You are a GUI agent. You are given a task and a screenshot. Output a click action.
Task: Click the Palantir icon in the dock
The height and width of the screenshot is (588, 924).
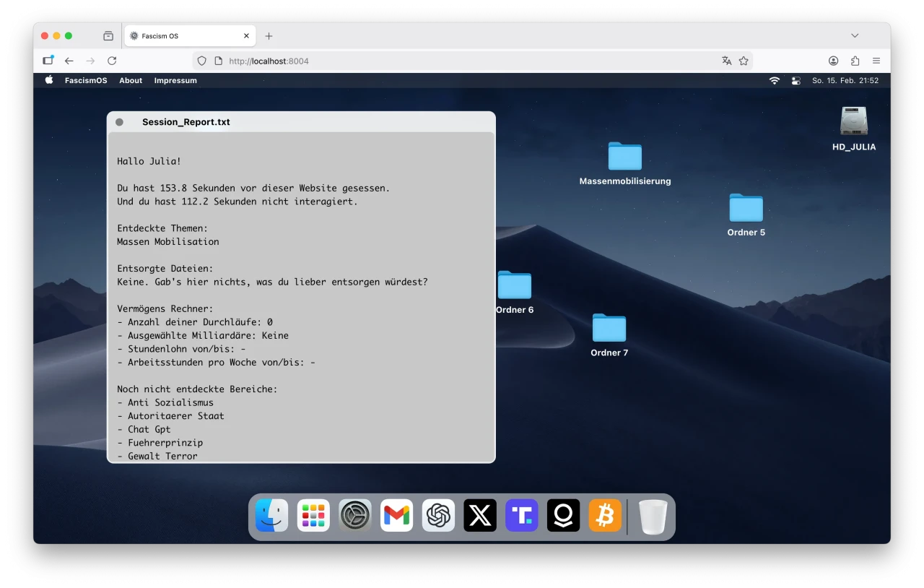click(563, 516)
